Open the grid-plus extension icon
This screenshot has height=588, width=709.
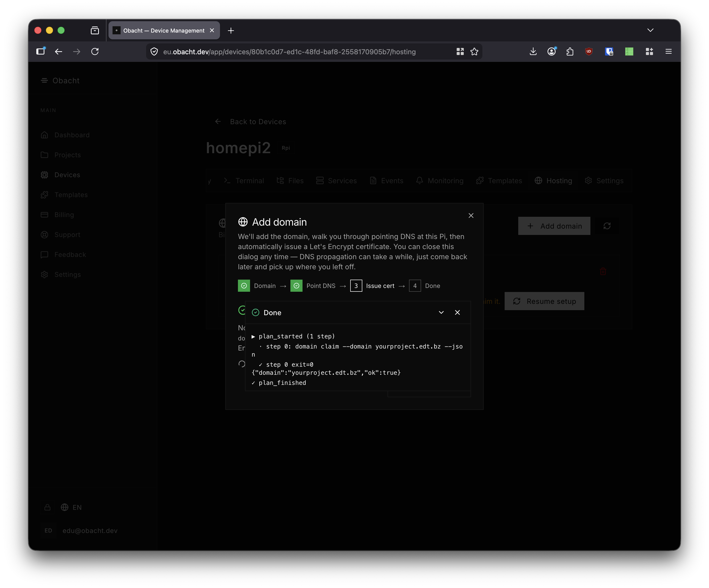(x=649, y=51)
